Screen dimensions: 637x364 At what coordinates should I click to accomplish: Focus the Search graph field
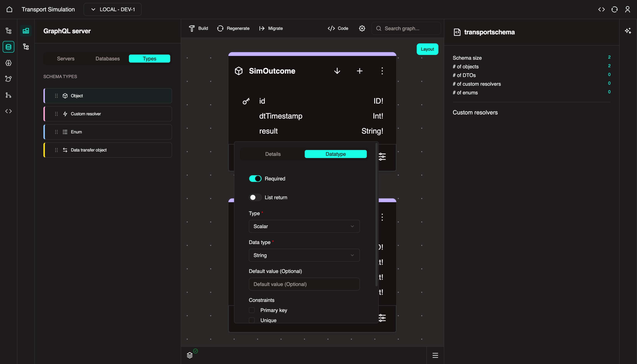pos(406,28)
